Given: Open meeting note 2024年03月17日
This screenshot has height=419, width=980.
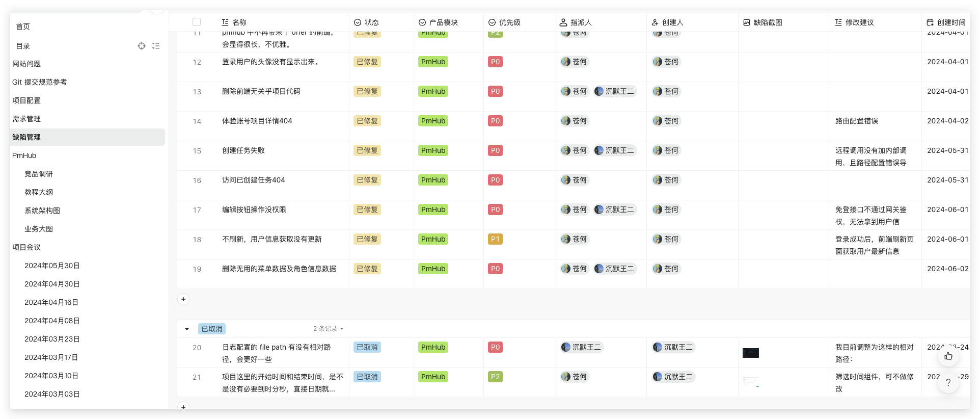Looking at the screenshot, I should (x=51, y=357).
